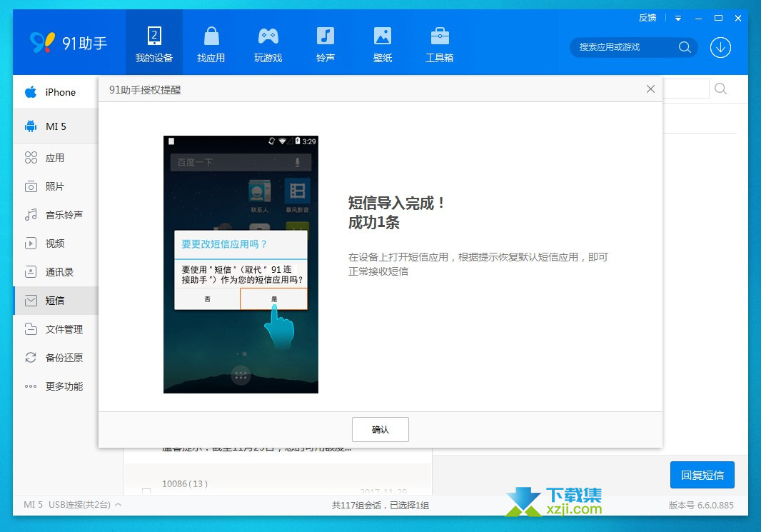The width and height of the screenshot is (761, 532).
Task: Minimize the 91助手 window
Action: (698, 19)
